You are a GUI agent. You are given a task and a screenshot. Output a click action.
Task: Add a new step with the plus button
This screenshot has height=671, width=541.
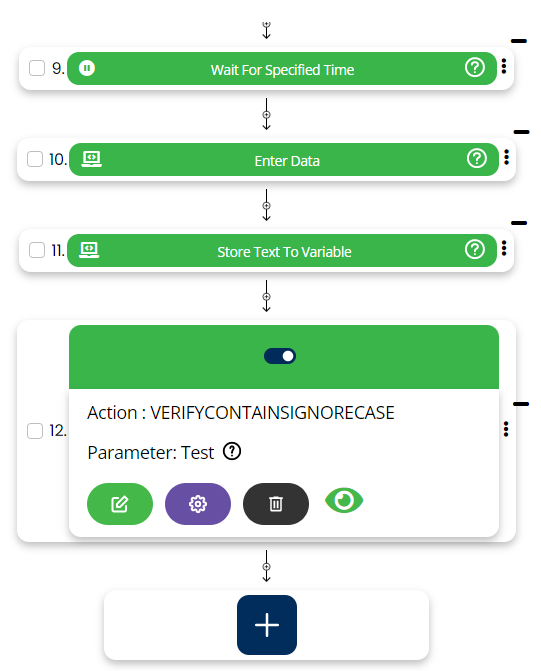267,625
